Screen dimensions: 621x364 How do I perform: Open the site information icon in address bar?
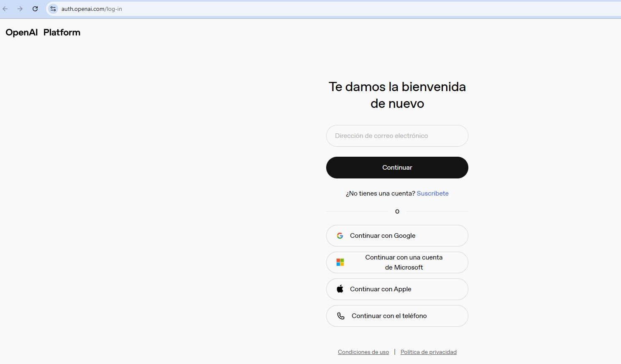(53, 9)
